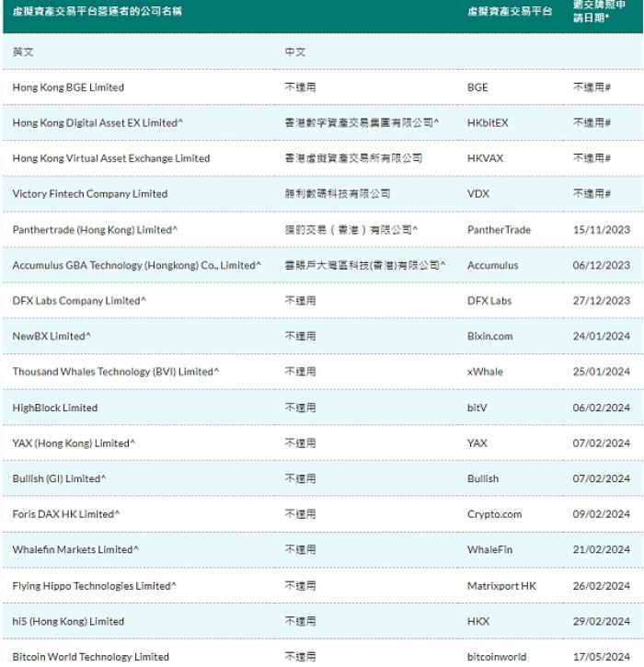Image resolution: width=644 pixels, height=667 pixels.
Task: Click the date 09/02/2024
Action: tap(602, 514)
